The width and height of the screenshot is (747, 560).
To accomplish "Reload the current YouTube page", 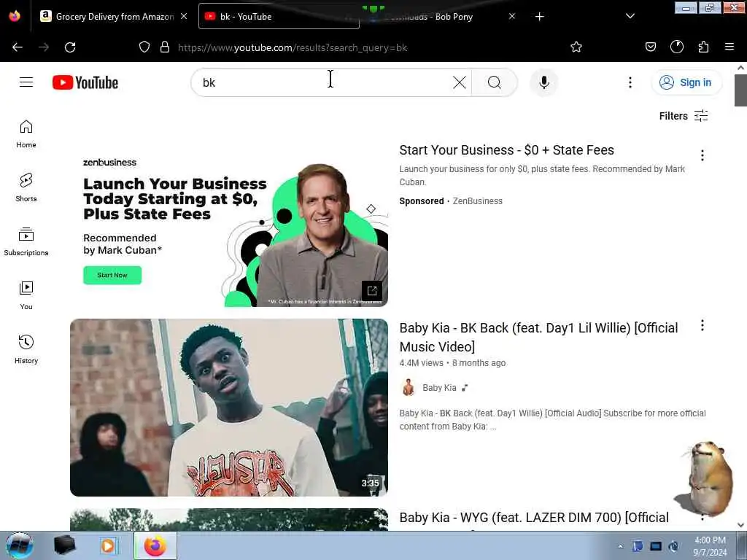I will click(x=70, y=47).
